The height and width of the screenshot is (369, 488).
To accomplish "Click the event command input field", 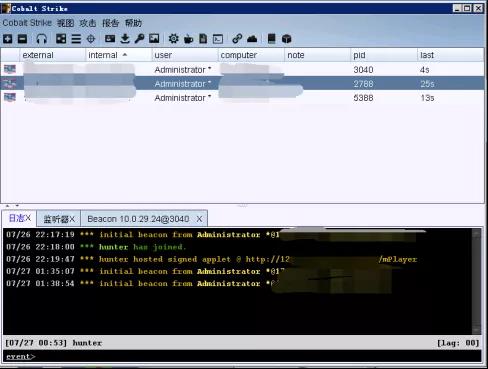I will click(257, 356).
